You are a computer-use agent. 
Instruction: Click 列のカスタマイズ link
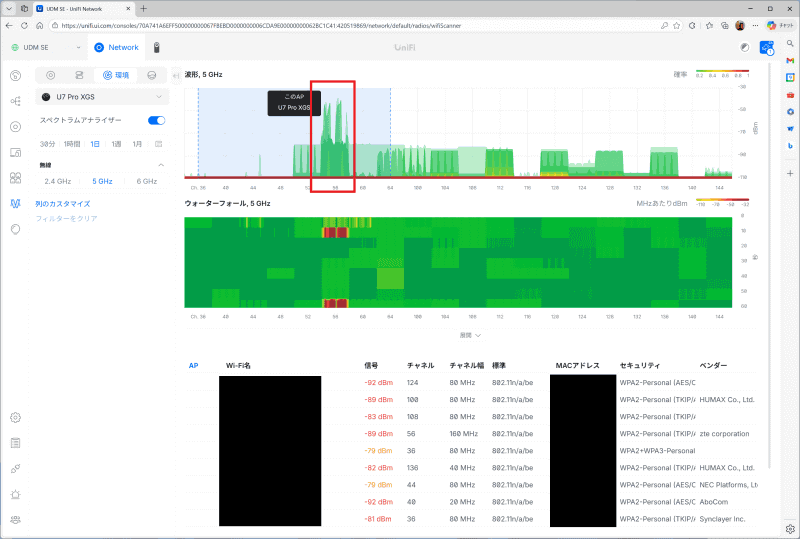click(x=63, y=204)
